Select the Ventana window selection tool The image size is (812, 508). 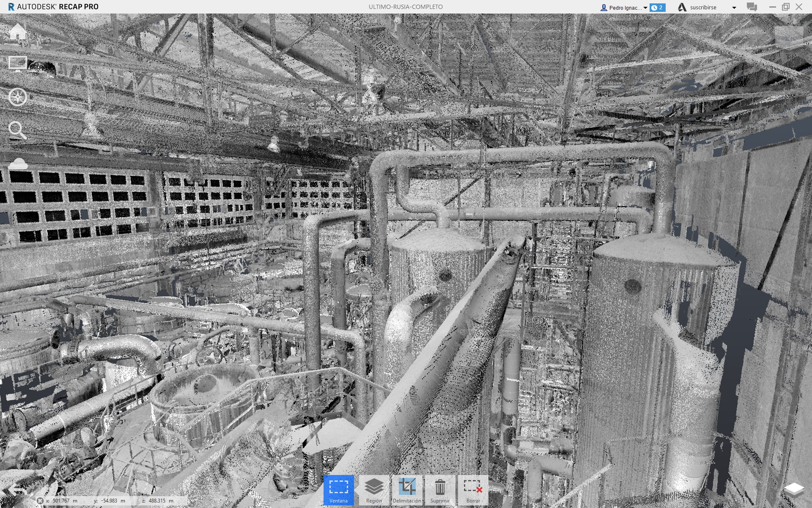(338, 490)
